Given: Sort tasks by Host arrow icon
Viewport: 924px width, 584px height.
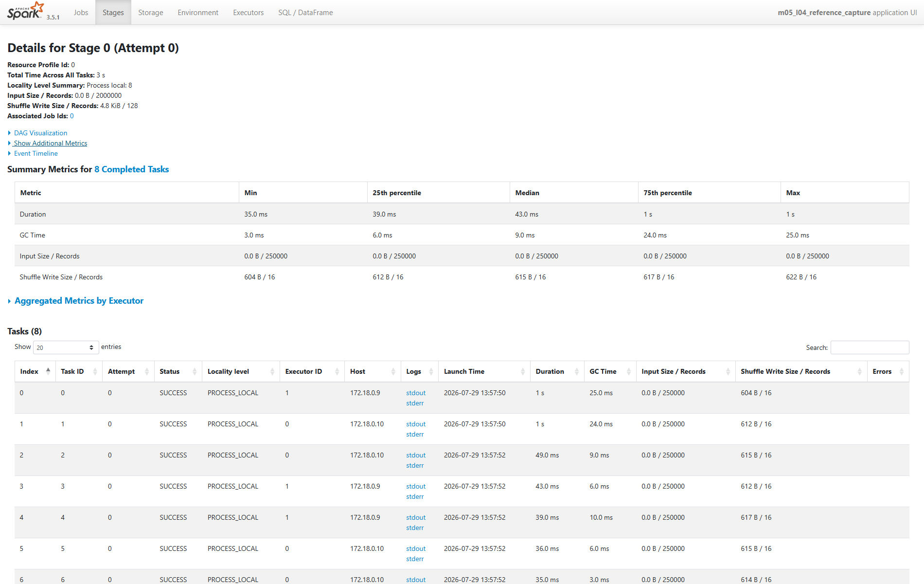Looking at the screenshot, I should click(x=393, y=372).
